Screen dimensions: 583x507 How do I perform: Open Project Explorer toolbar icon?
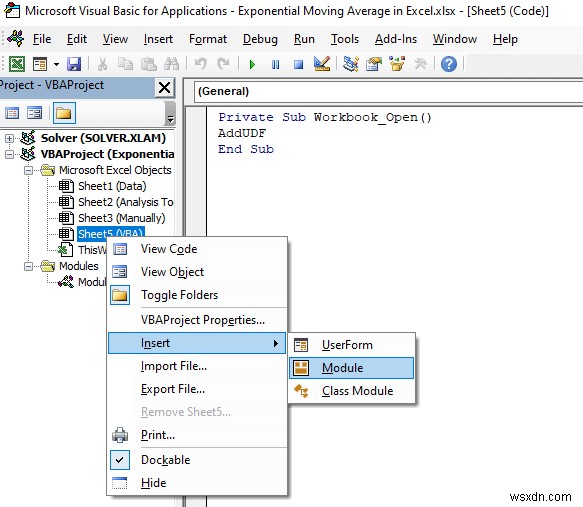[351, 64]
